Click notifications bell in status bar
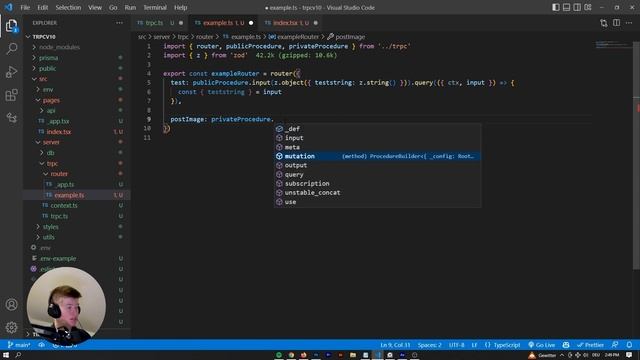Viewport: 640px width, 360px height. [629, 345]
